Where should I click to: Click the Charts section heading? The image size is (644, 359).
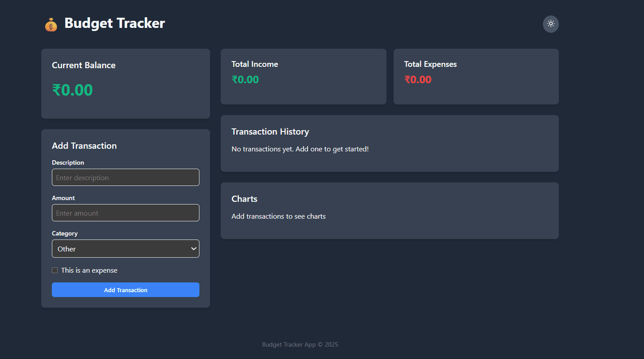(x=244, y=199)
